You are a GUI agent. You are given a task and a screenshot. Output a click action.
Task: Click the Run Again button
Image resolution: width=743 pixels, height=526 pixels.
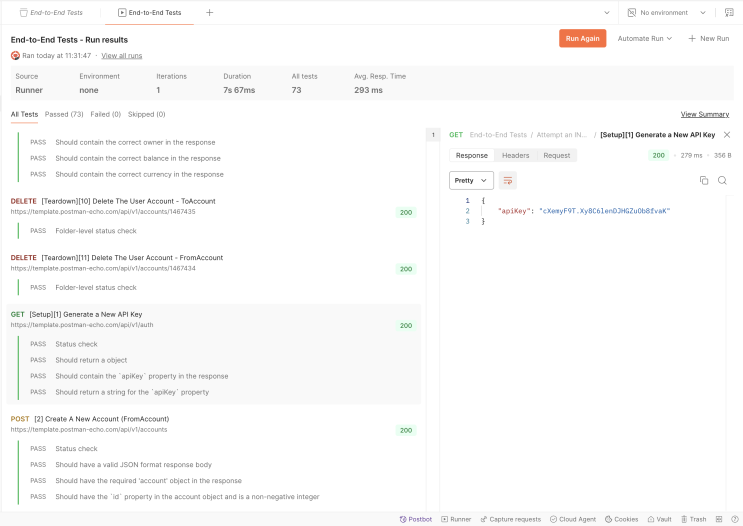click(582, 38)
